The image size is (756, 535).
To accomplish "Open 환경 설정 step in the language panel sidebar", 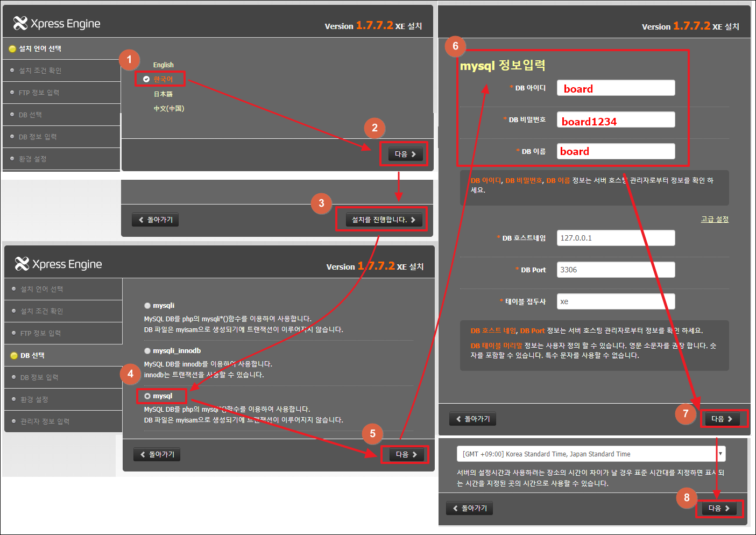I will 61,159.
